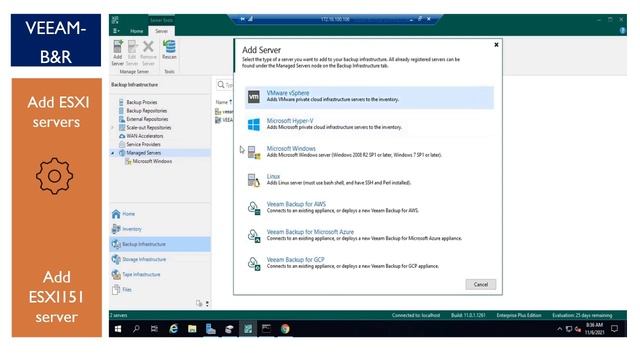This screenshot has width=640, height=360.
Task: Select WAN Accelerators in tree
Action: 144,136
